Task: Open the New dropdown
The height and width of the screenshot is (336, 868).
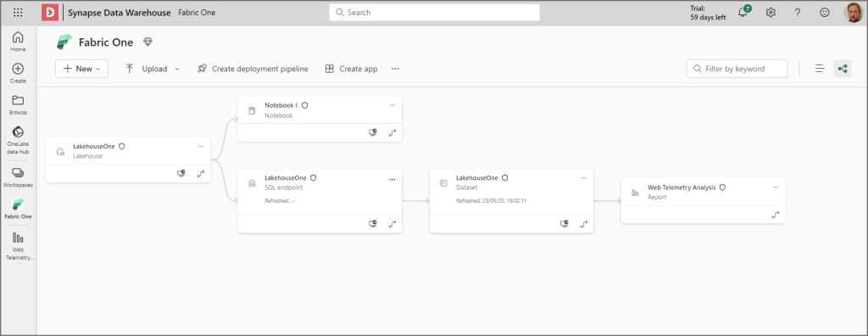Action: [81, 69]
